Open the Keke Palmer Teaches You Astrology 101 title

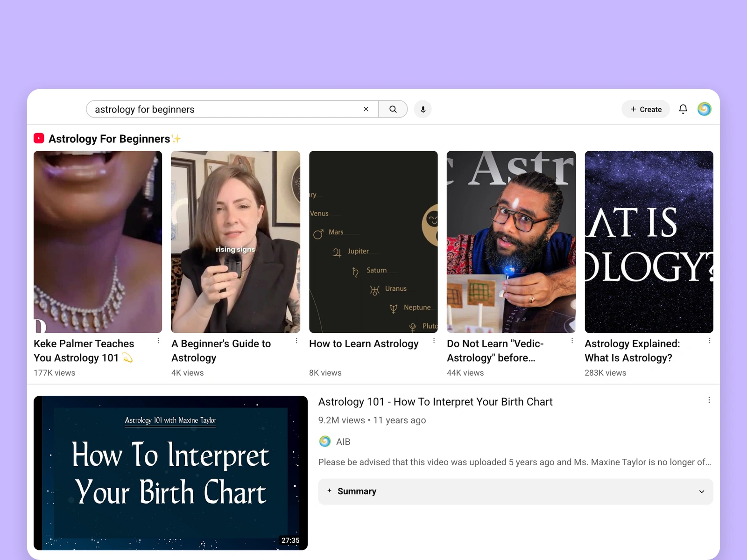click(x=84, y=350)
